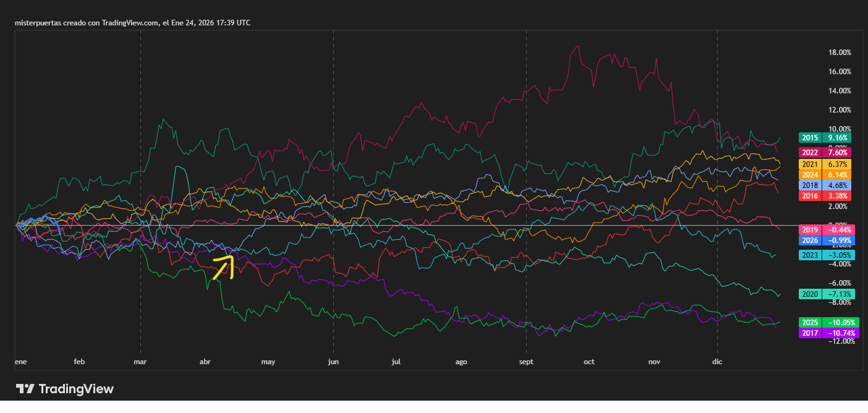This screenshot has height=413, width=868.
Task: Click the 'ago' month label on time axis
Action: pos(461,362)
